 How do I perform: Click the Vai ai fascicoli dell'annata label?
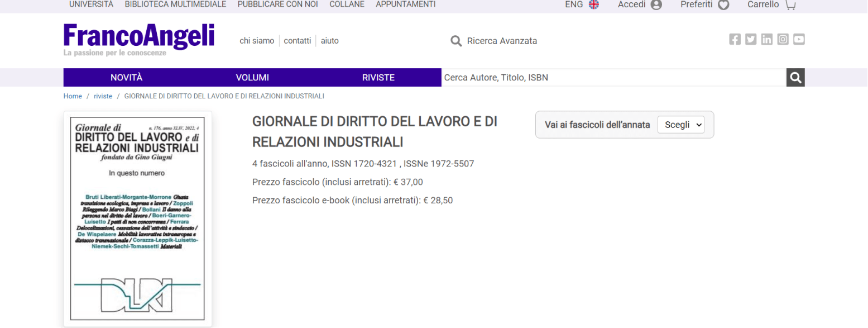click(597, 125)
